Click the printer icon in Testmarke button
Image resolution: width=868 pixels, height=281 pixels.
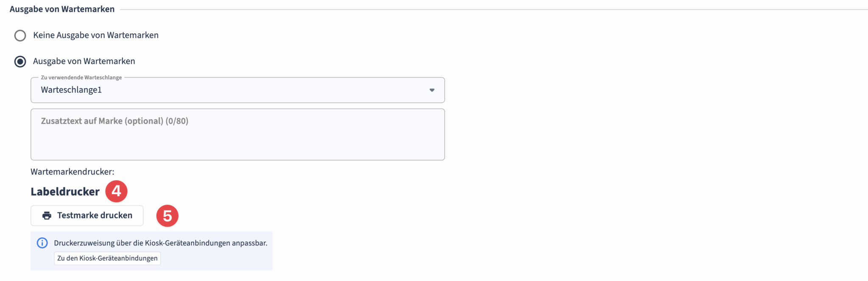tap(47, 216)
